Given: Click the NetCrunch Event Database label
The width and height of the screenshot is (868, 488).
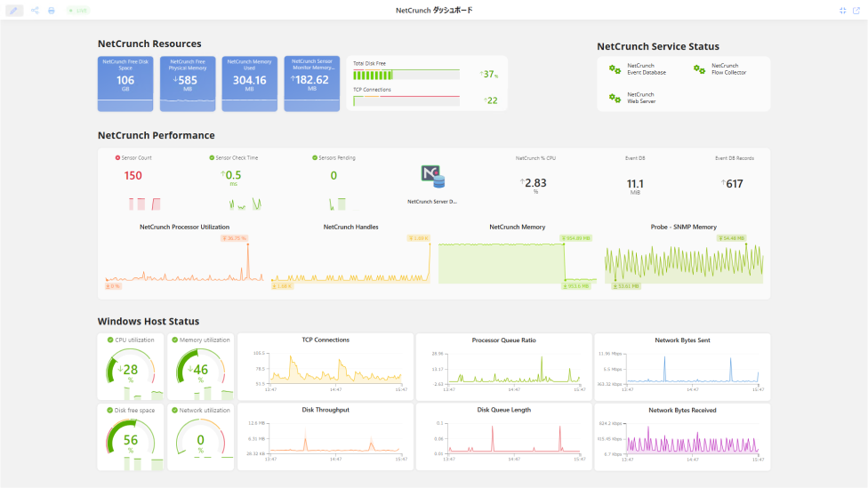Looking at the screenshot, I should point(647,69).
